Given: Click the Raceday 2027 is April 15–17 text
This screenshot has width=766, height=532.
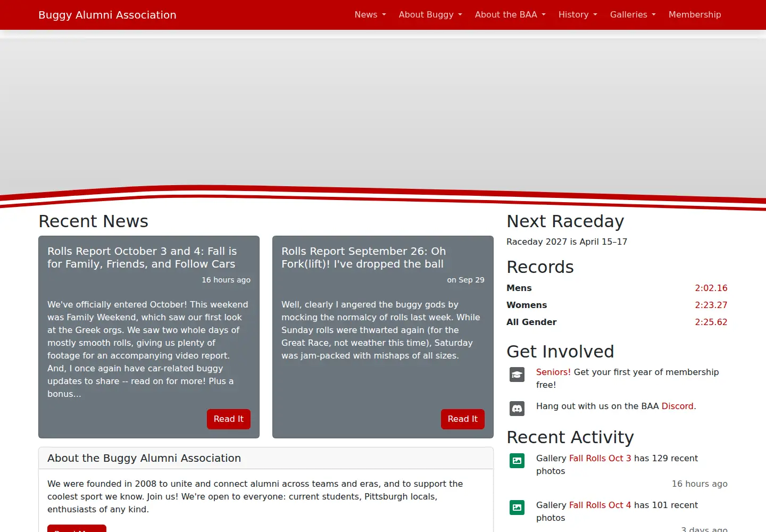Looking at the screenshot, I should (x=567, y=242).
